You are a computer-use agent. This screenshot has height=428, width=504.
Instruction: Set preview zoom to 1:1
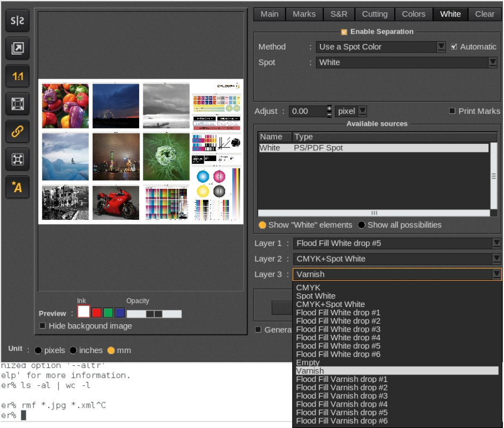[x=18, y=77]
